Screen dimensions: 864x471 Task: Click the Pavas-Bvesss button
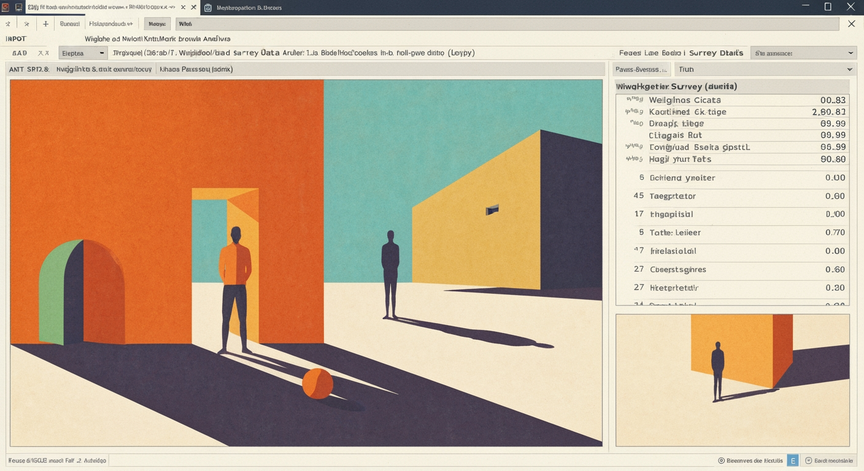pos(641,69)
